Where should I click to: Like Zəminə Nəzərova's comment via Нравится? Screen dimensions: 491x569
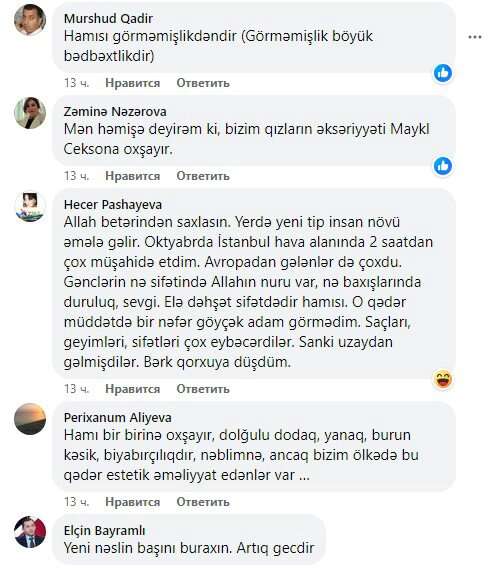(132, 176)
